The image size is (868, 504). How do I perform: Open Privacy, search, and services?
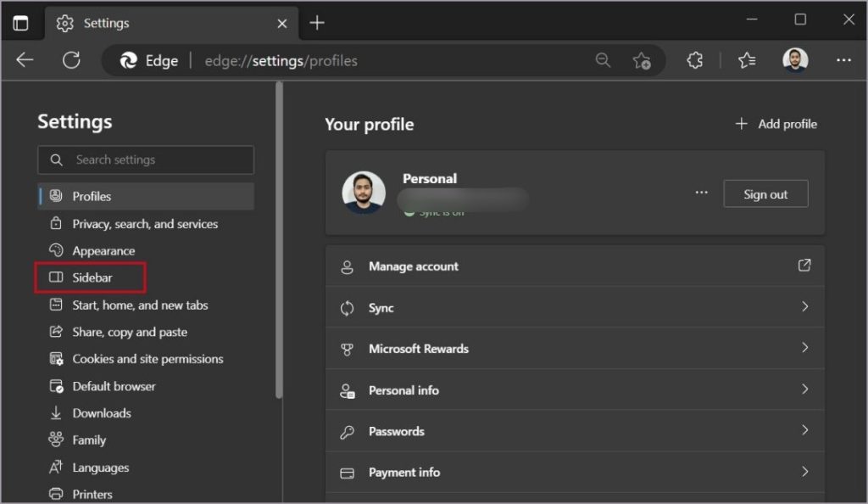tap(146, 224)
